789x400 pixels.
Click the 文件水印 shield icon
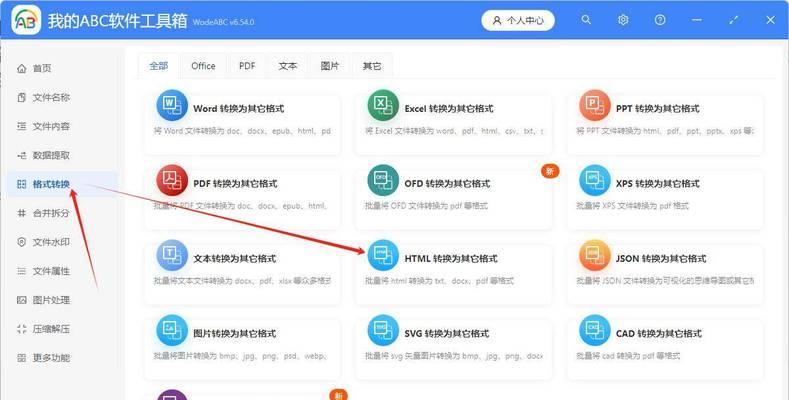(22, 242)
